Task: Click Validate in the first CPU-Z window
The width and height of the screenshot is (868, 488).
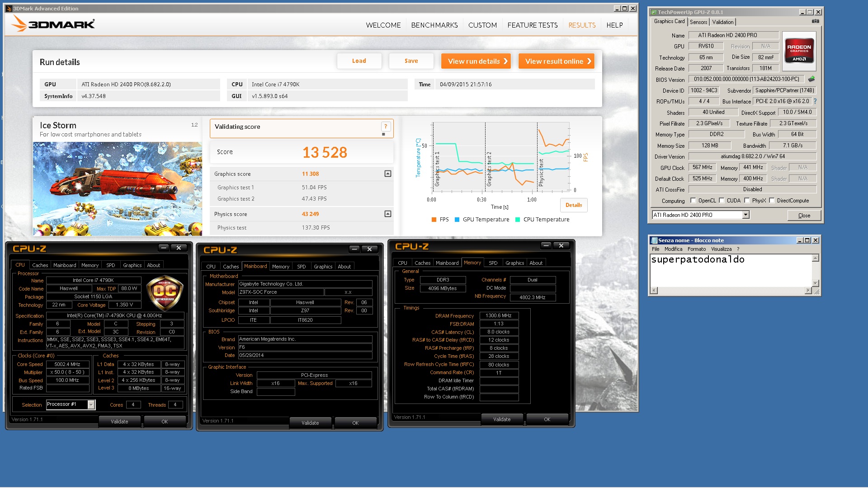Action: [x=119, y=422]
